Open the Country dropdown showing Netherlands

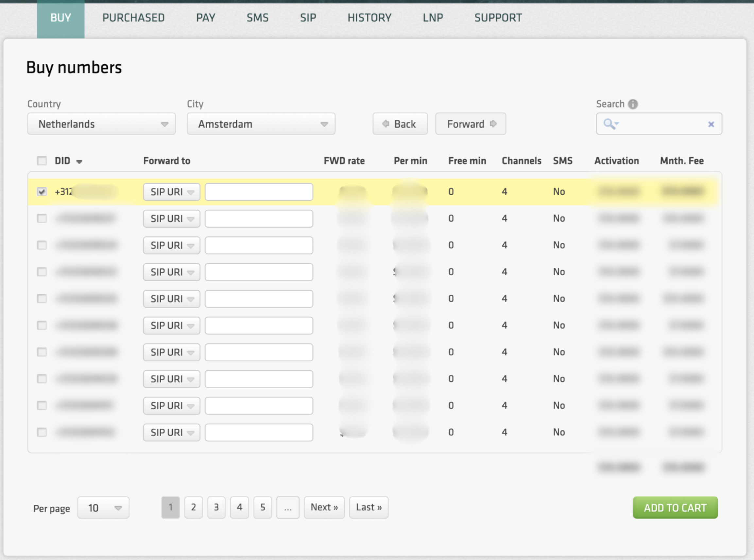101,124
